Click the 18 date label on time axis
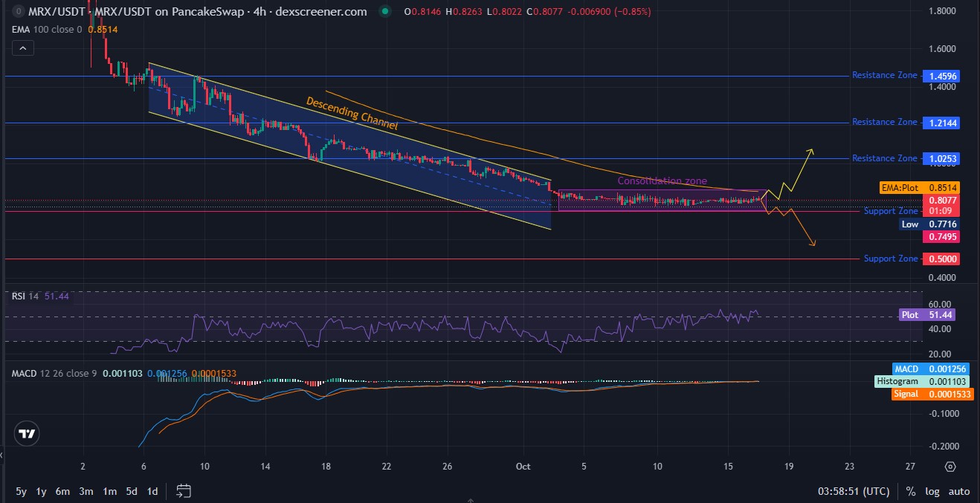Image resolution: width=980 pixels, height=503 pixels. (x=326, y=467)
